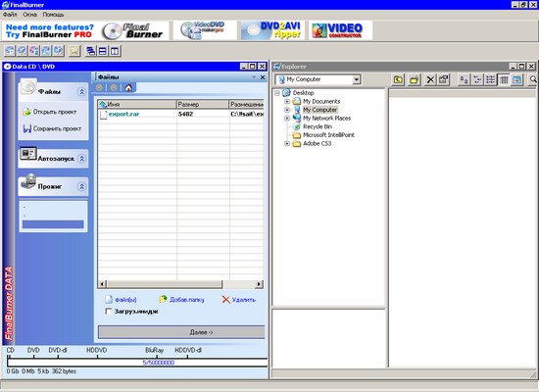
Task: Go to root with the home icon
Action: [x=128, y=87]
